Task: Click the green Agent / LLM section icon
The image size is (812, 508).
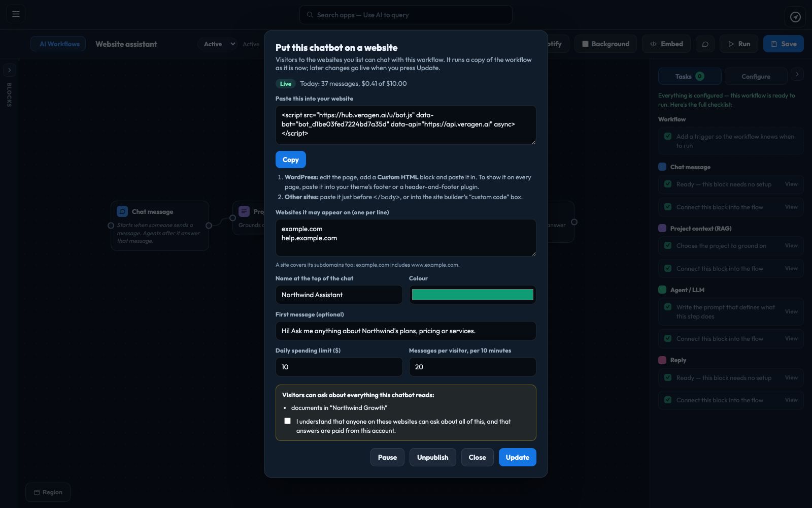Action: tap(662, 290)
